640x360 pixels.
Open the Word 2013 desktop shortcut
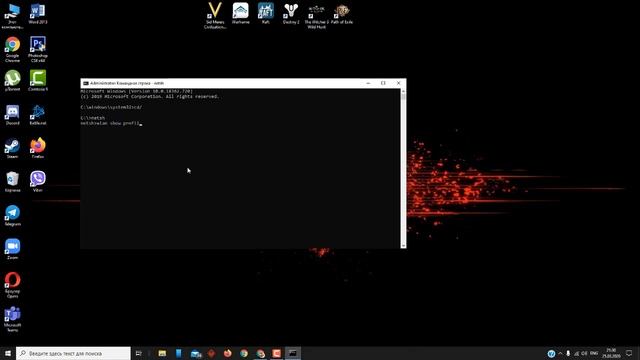point(38,13)
